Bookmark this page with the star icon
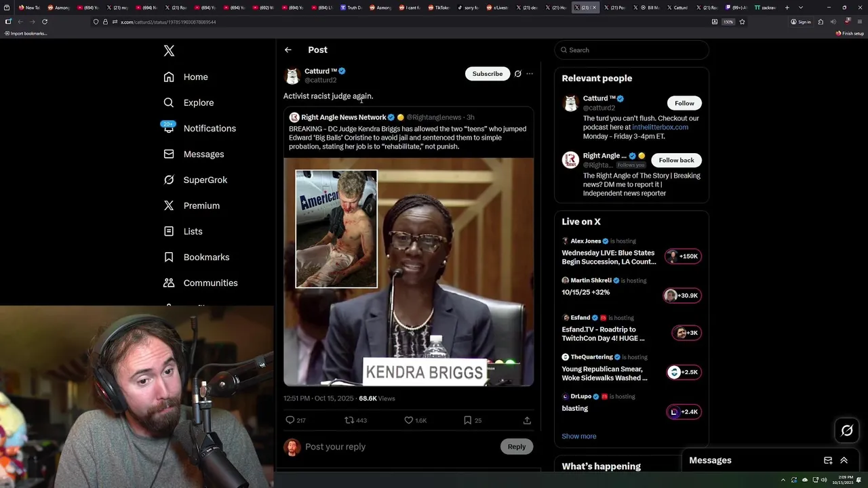Screen dimensions: 868x488 click(x=742, y=22)
